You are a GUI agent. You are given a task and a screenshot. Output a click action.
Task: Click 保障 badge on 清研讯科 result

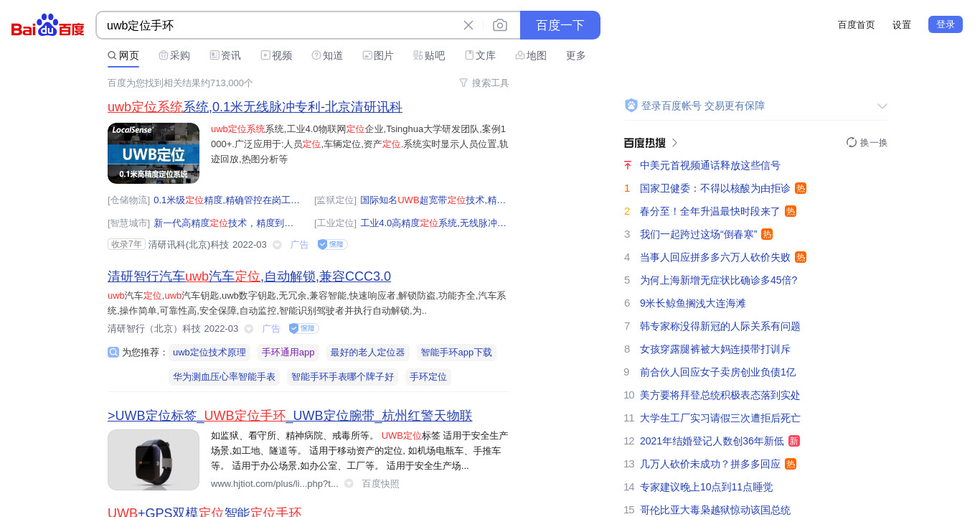coord(333,245)
